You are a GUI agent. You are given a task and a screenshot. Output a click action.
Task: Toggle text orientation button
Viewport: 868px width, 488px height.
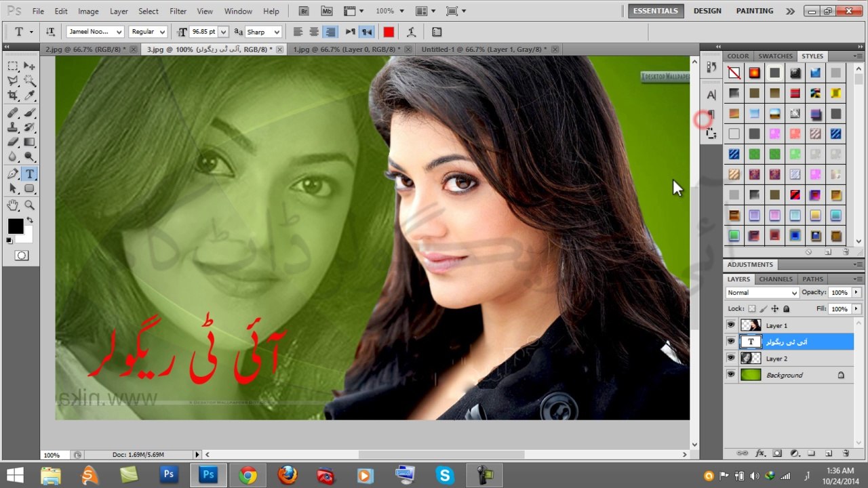51,32
